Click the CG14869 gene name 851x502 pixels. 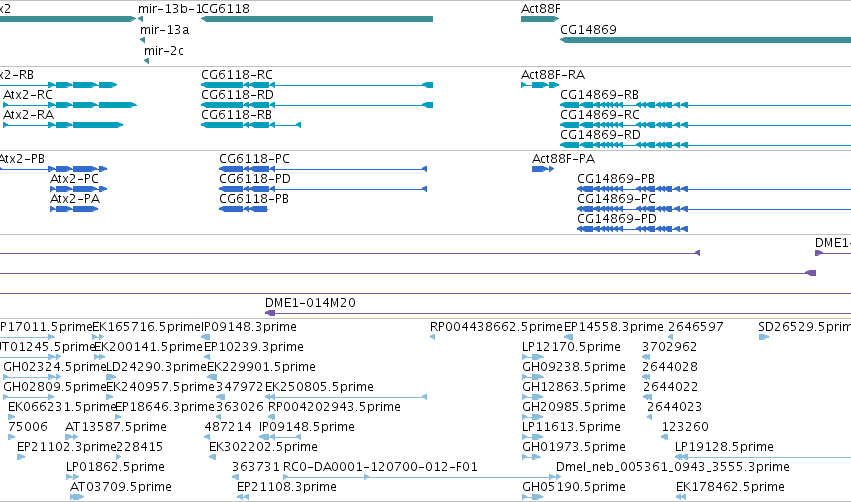click(x=588, y=30)
